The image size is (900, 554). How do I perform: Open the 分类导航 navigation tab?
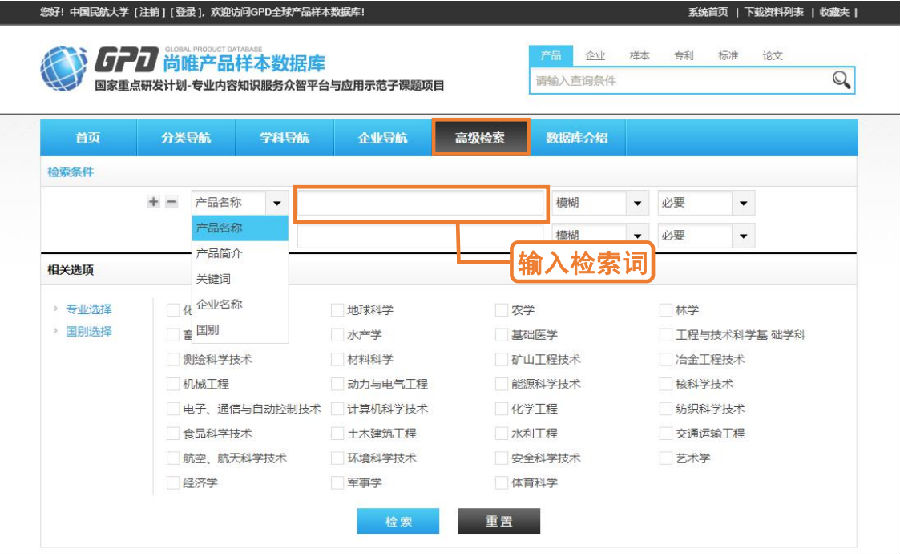tap(186, 138)
